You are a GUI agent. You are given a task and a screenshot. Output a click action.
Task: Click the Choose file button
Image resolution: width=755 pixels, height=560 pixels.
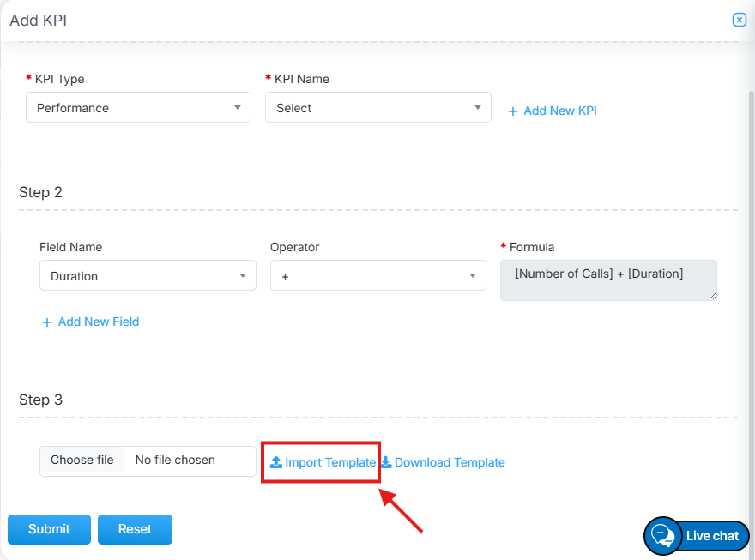click(x=82, y=461)
